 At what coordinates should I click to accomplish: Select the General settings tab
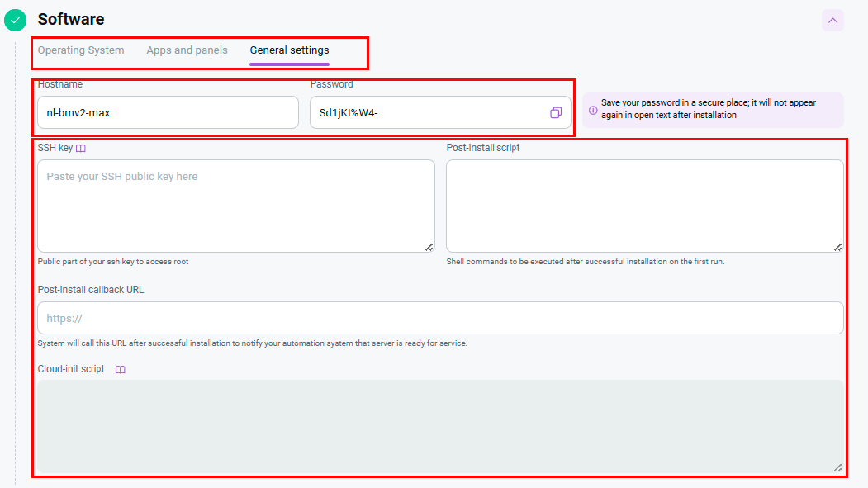(x=289, y=50)
